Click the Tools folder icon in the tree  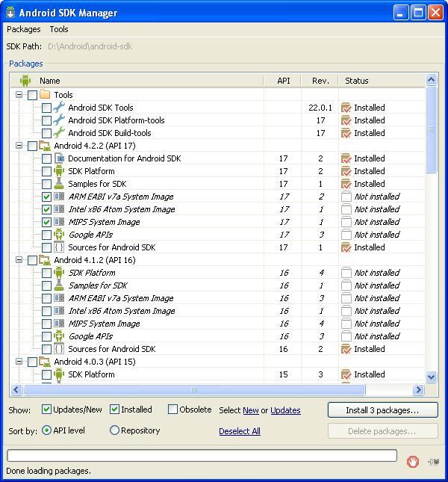click(x=45, y=94)
